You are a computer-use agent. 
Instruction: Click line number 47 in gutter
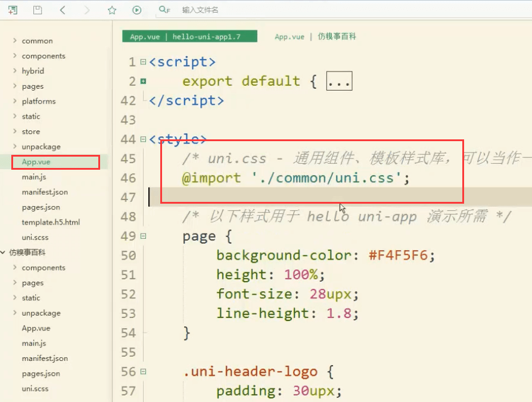click(128, 197)
